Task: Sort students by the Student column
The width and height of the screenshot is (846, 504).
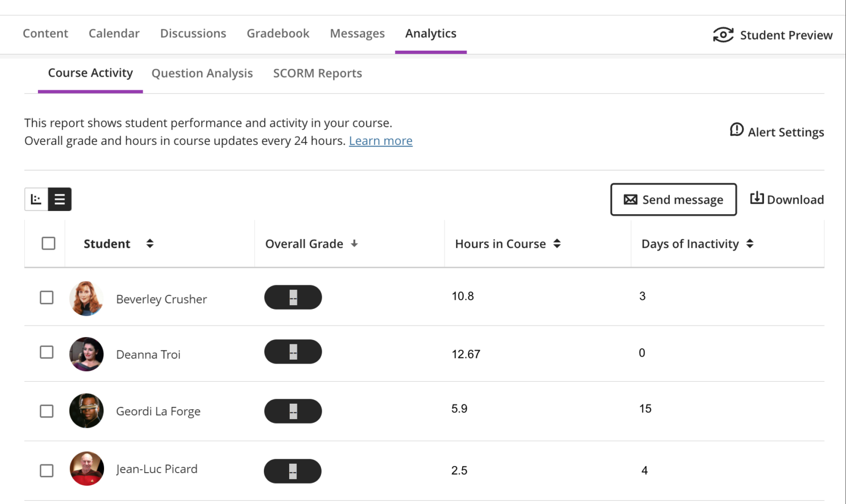Action: click(x=150, y=243)
